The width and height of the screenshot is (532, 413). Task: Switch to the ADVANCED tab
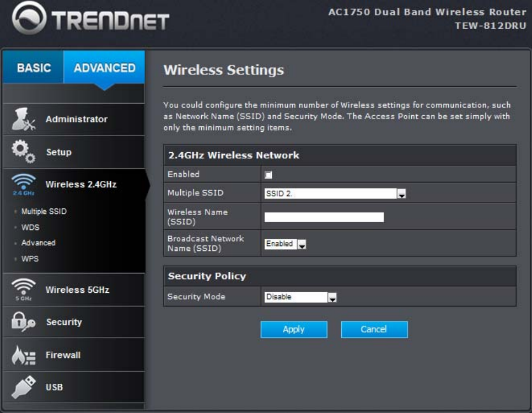click(x=104, y=67)
